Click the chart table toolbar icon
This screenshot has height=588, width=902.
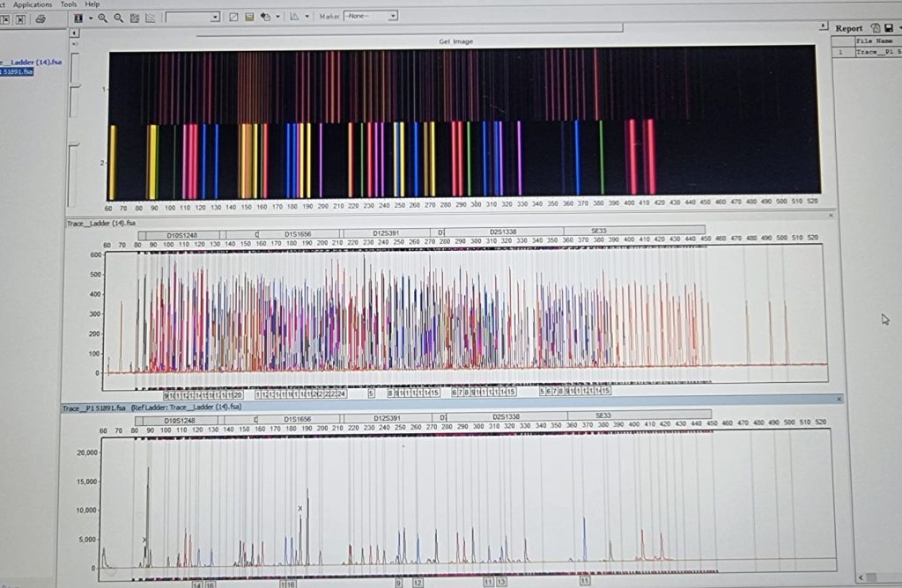click(x=150, y=18)
